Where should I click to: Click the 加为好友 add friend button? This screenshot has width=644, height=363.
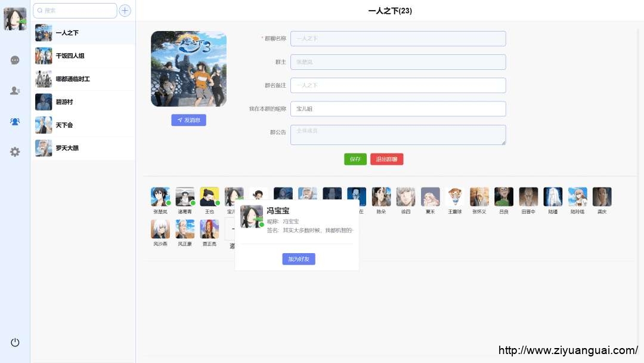[x=299, y=259]
